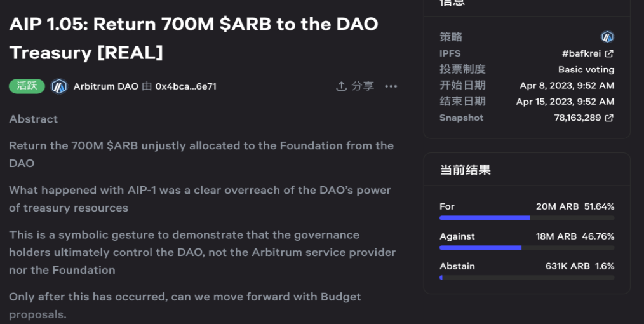Open the three-dot more options menu
This screenshot has height=324, width=644.
point(391,86)
